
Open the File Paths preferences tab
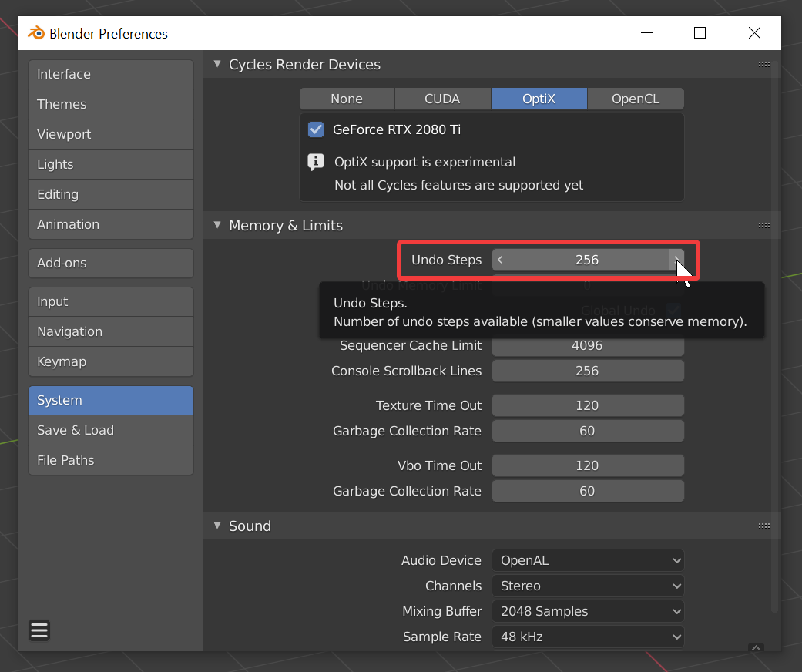click(x=111, y=460)
